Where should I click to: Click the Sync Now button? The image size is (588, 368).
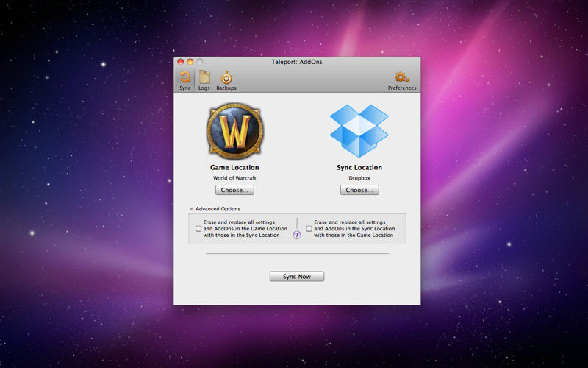297,277
